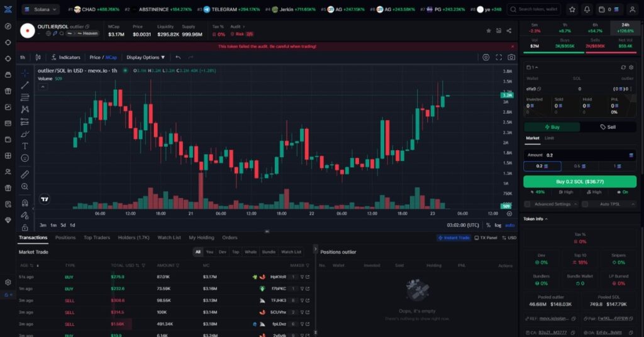This screenshot has width=644, height=337.
Task: Open wallet panel gear settings
Action: click(x=631, y=67)
